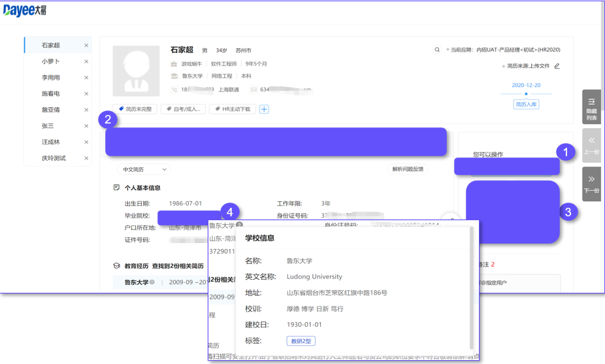This screenshot has width=605, height=364.
Task: Select candidate 石家超 in the list
Action: click(50, 45)
